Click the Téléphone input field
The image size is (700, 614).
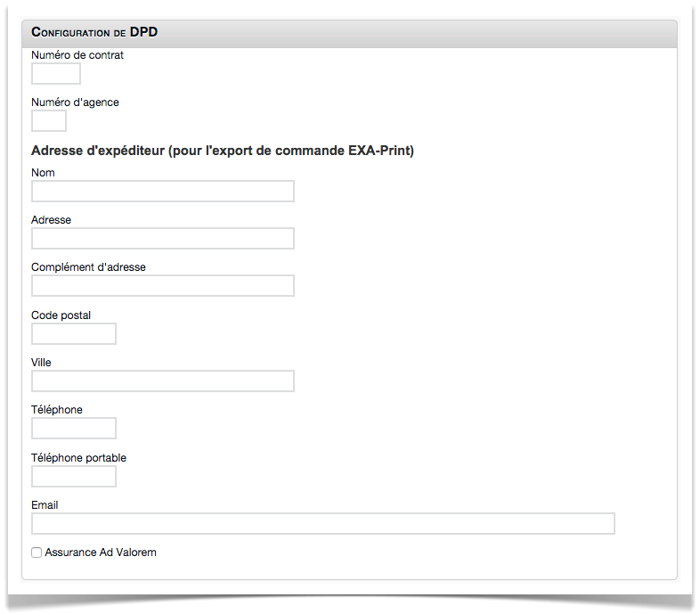74,429
